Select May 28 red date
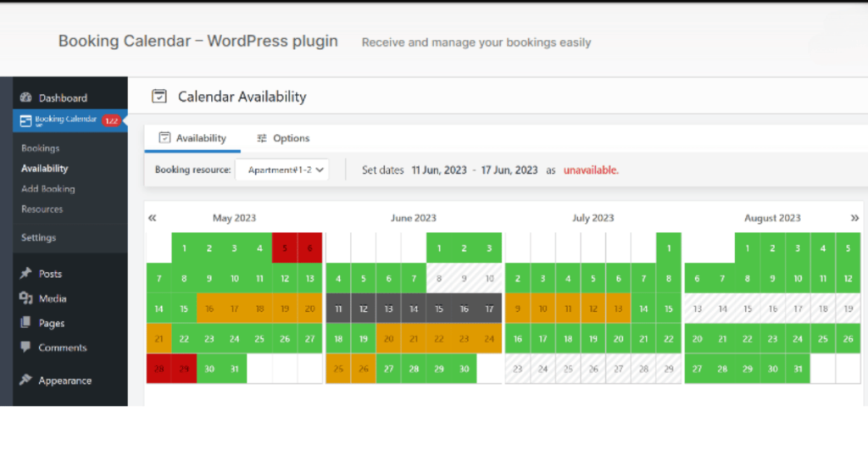This screenshot has width=868, height=456. [159, 369]
